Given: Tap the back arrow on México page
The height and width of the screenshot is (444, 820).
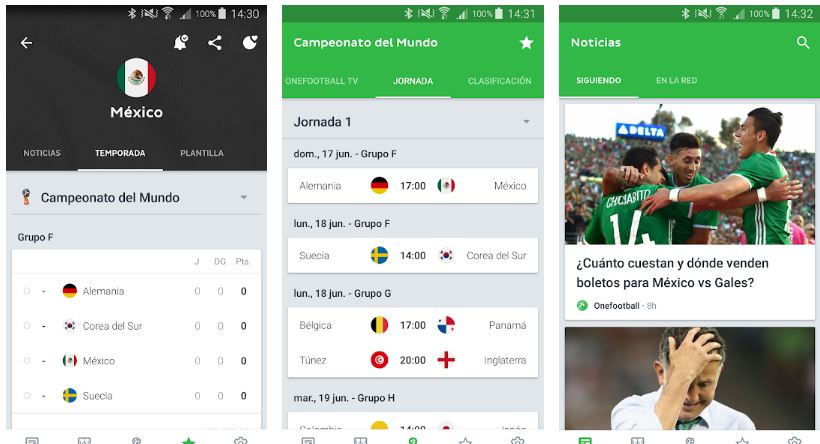Looking at the screenshot, I should [x=26, y=43].
